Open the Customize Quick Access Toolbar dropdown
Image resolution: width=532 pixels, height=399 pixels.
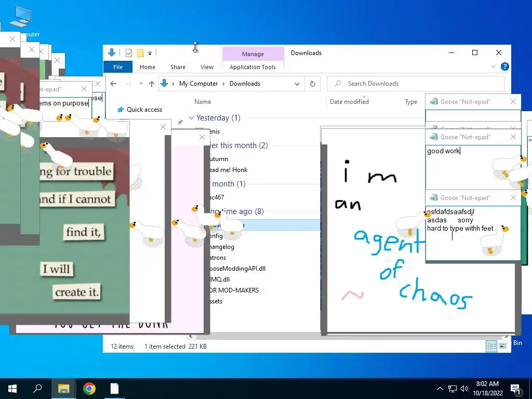[150, 53]
